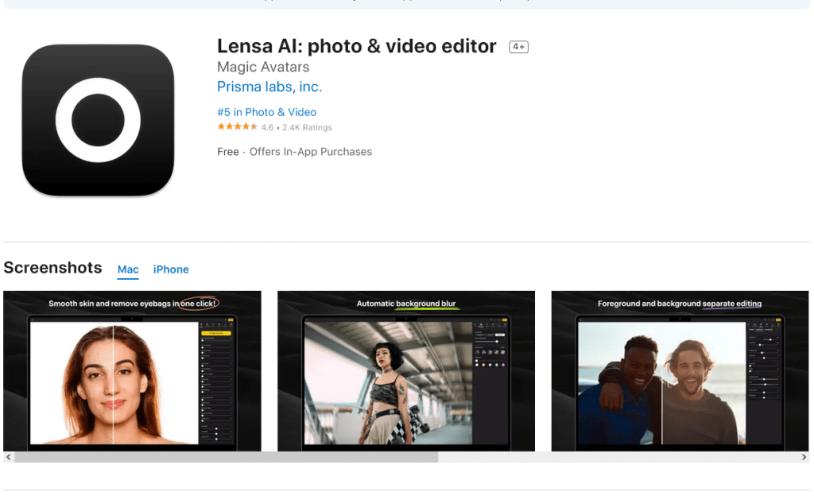Image resolution: width=814 pixels, height=504 pixels.
Task: Click the yellow export icon in third screenshot
Action: pos(778,320)
